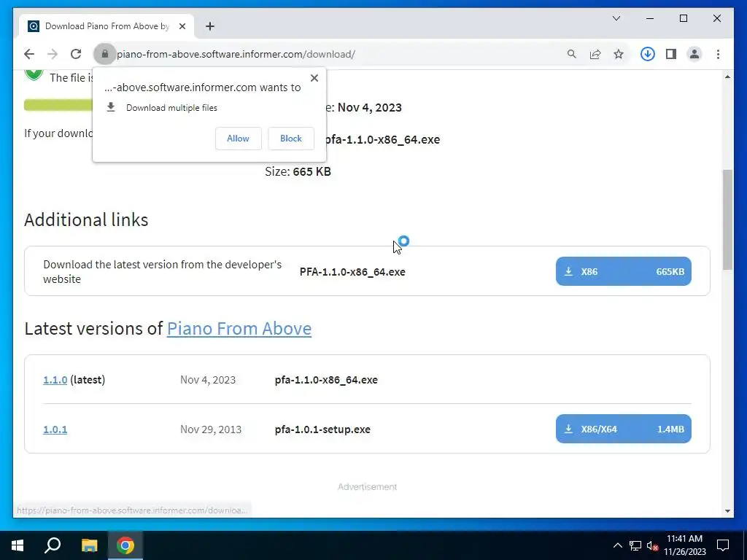Download the X86 665KB developer version
This screenshot has height=560, width=747.
623,271
